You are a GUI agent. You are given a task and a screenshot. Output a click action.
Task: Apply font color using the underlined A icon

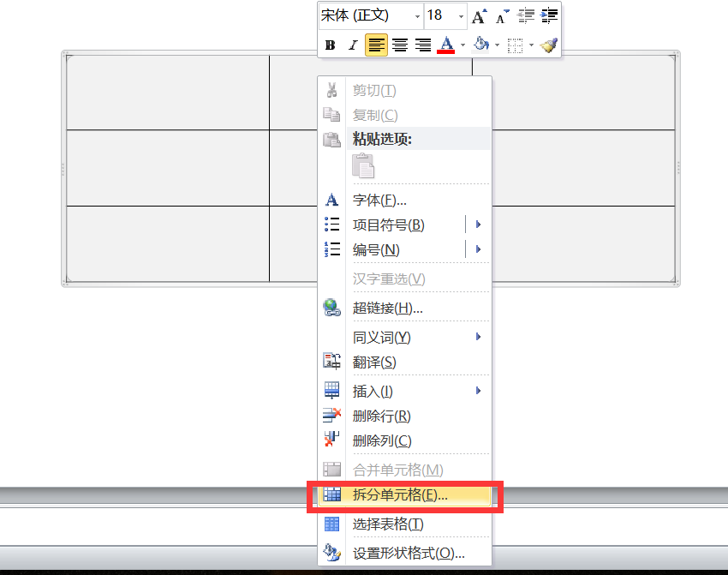pos(446,43)
